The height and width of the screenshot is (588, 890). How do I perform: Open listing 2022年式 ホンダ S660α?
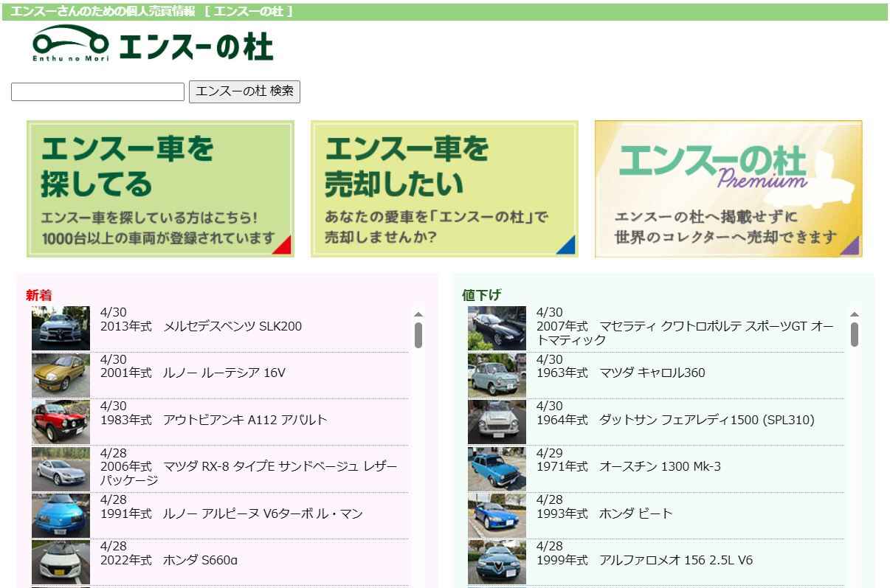(x=169, y=560)
